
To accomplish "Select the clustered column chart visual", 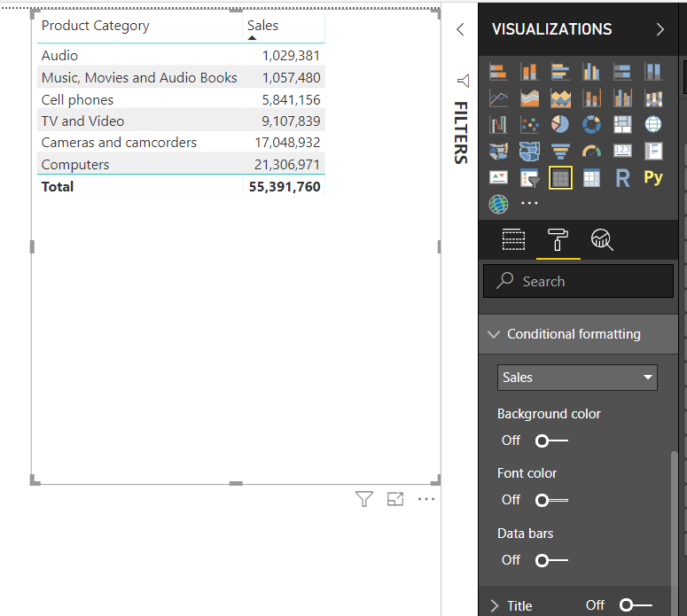I will click(591, 72).
